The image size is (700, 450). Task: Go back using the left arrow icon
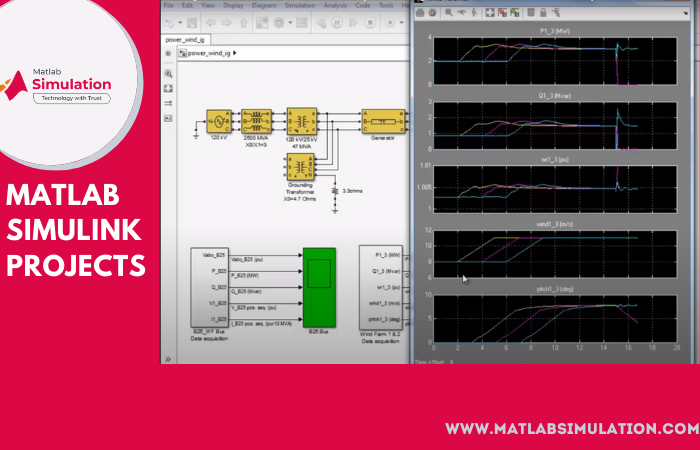click(211, 23)
